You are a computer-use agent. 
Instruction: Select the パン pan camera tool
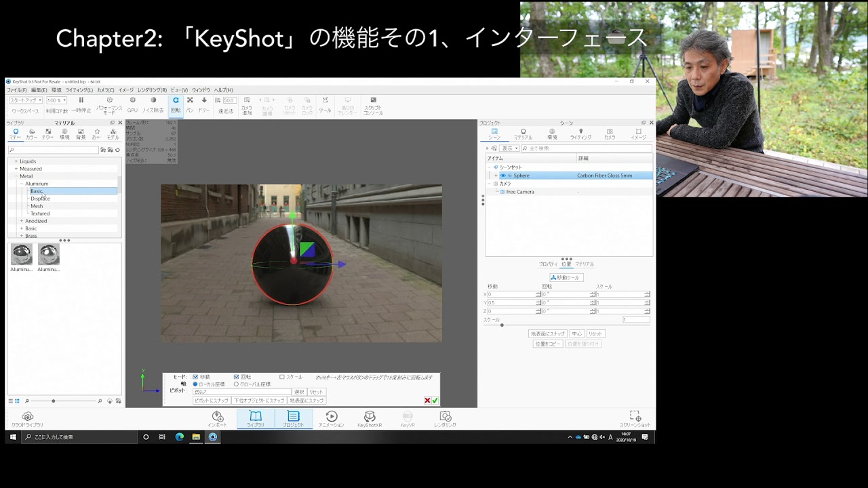(190, 104)
